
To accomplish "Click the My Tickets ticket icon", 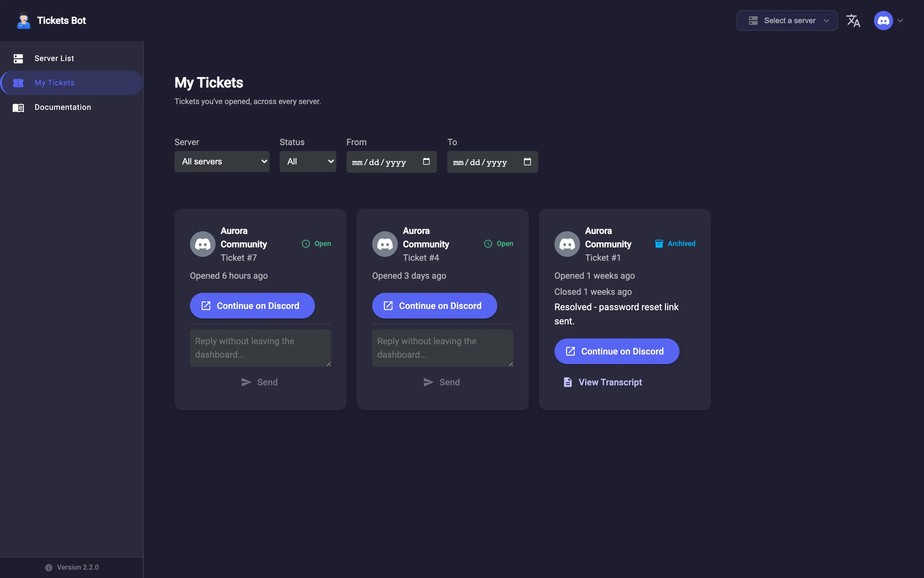I will [x=18, y=83].
